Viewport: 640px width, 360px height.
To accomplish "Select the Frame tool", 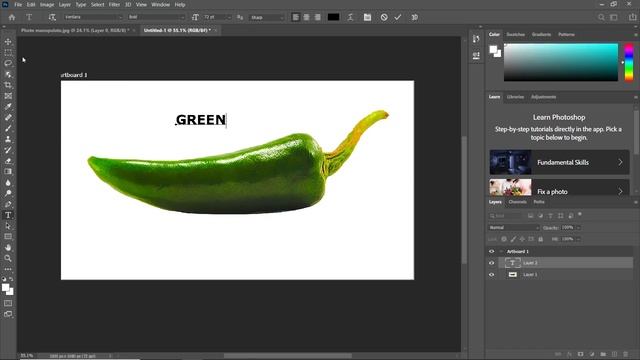I will pos(8,96).
